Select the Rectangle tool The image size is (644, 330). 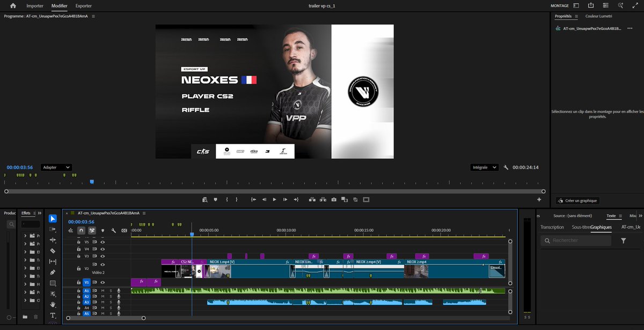pyautogui.click(x=53, y=283)
